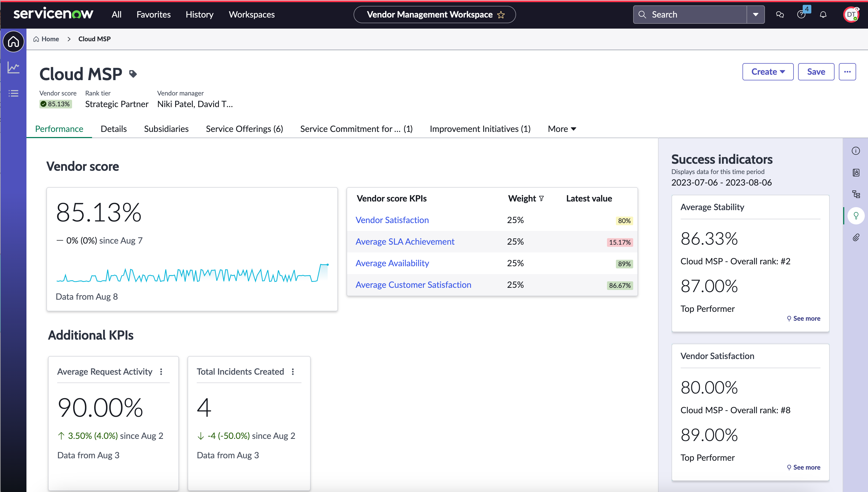The width and height of the screenshot is (868, 492).
Task: Open the attachments paperclip icon
Action: [x=856, y=238]
